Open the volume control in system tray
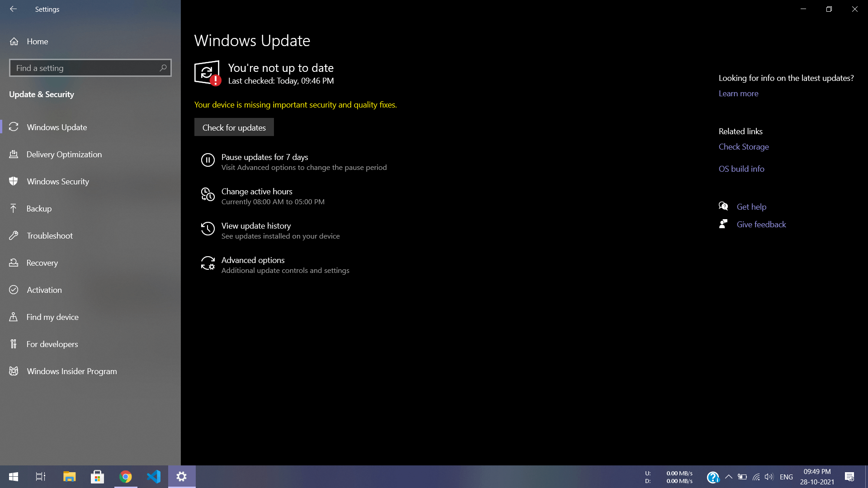Image resolution: width=868 pixels, height=488 pixels. (x=769, y=477)
